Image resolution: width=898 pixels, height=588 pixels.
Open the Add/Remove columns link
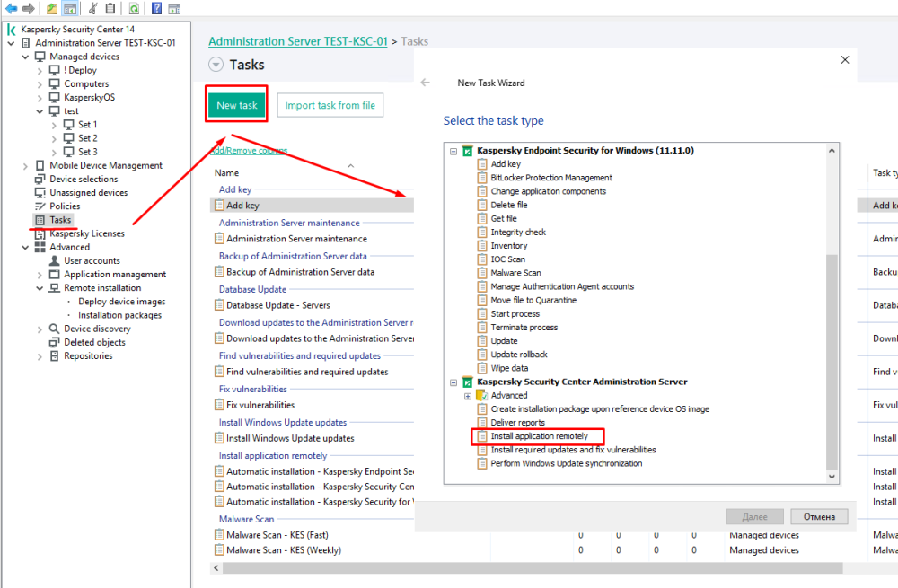click(249, 151)
